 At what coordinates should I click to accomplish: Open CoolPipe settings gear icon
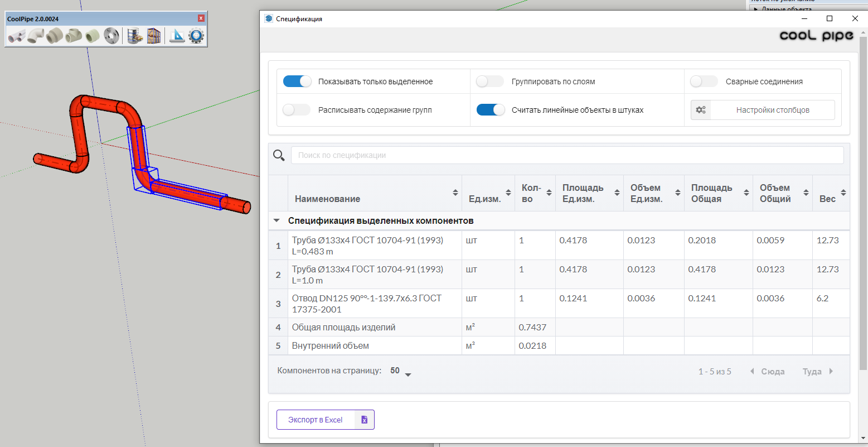pos(196,36)
